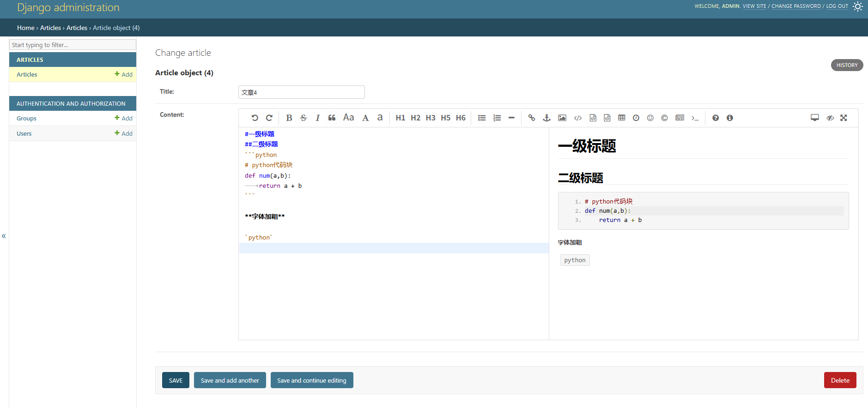Add an anchor using the anchor icon

(x=546, y=118)
